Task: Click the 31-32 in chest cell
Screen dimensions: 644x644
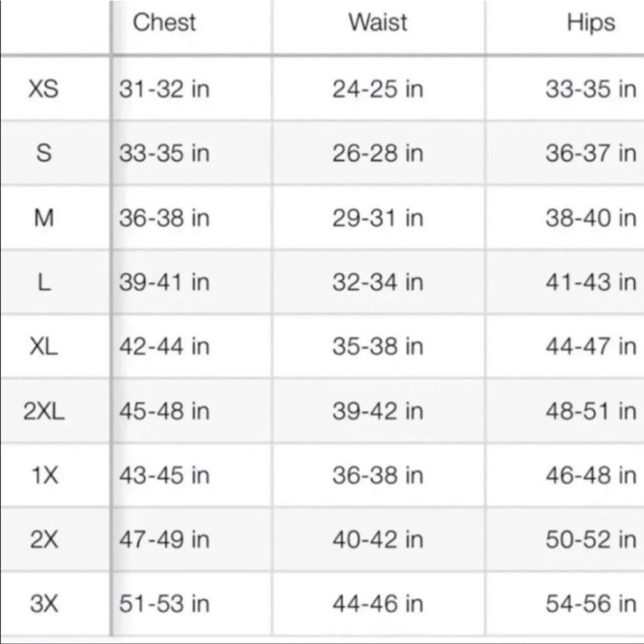Action: tap(164, 89)
